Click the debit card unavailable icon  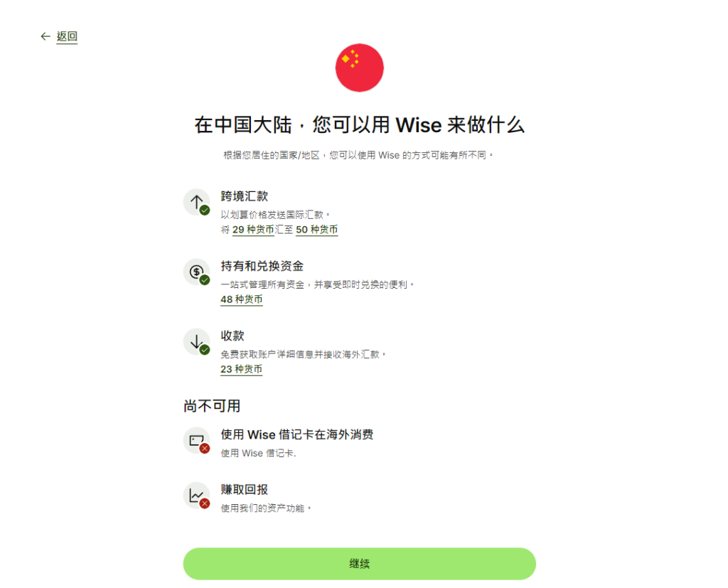tap(197, 440)
